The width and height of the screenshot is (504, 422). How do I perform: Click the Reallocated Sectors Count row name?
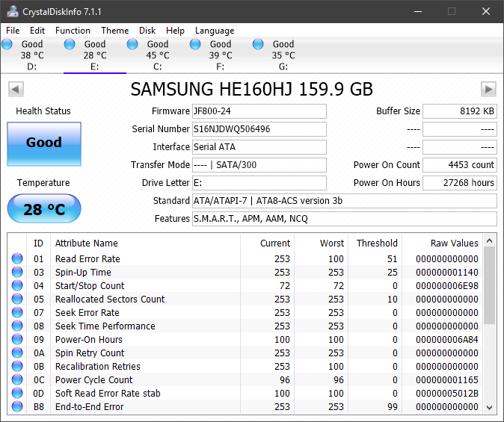tap(110, 299)
